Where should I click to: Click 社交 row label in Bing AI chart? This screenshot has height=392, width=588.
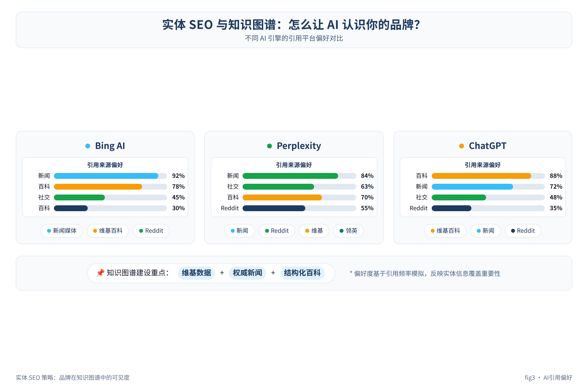click(x=44, y=197)
